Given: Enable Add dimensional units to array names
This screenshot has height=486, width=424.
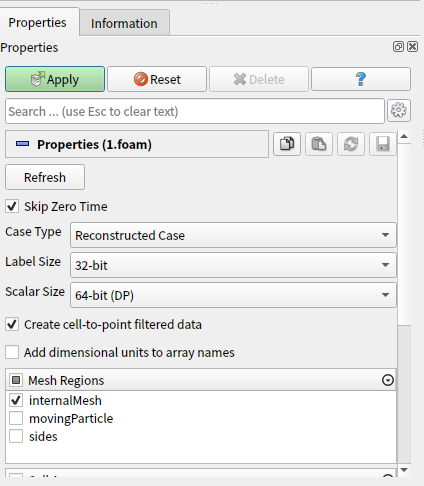Looking at the screenshot, I should (x=12, y=352).
